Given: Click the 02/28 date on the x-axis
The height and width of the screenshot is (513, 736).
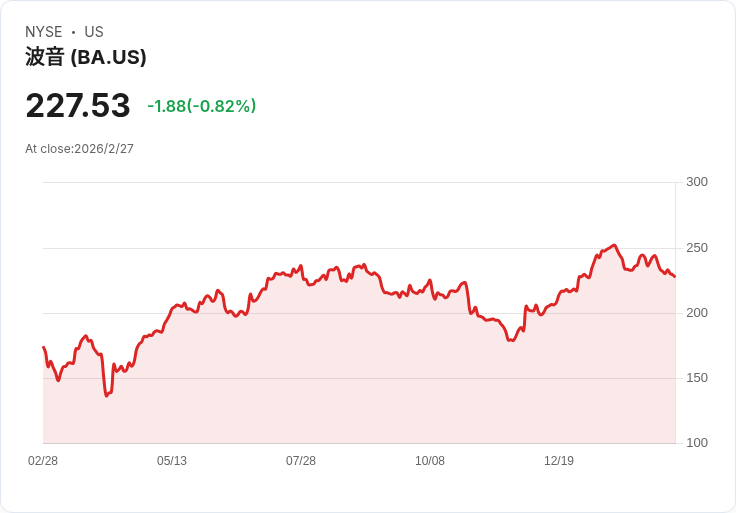Looking at the screenshot, I should (43, 461).
